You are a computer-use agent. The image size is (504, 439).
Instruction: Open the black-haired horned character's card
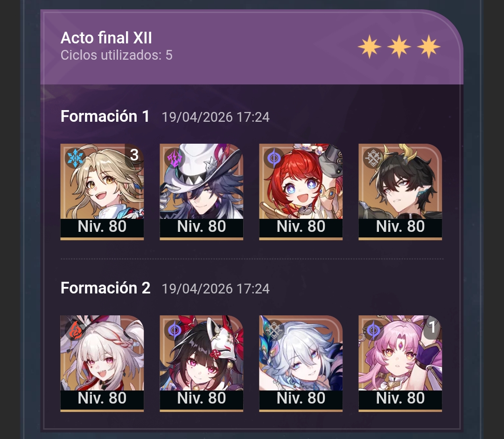400,192
